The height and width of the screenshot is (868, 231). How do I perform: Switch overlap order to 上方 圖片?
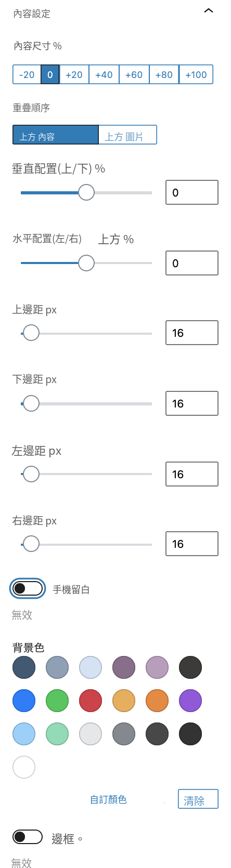click(x=127, y=135)
